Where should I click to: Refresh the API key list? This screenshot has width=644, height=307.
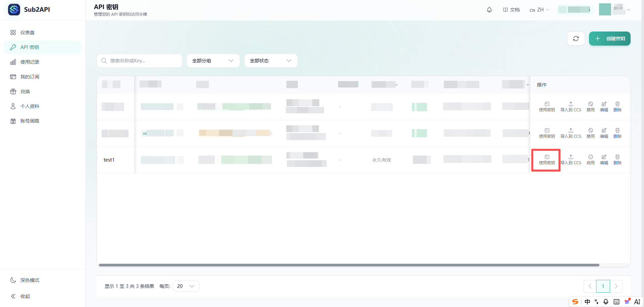(x=576, y=39)
